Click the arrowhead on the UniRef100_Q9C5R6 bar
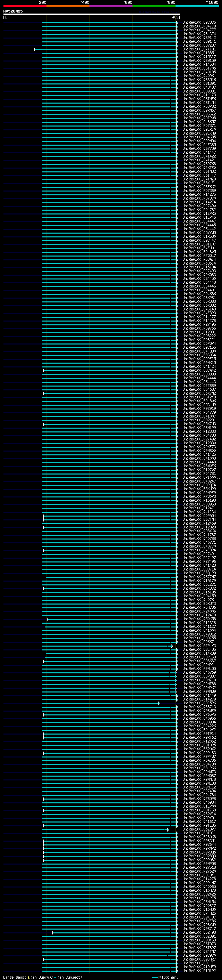The height and width of the screenshot is (980, 222). 159,703
